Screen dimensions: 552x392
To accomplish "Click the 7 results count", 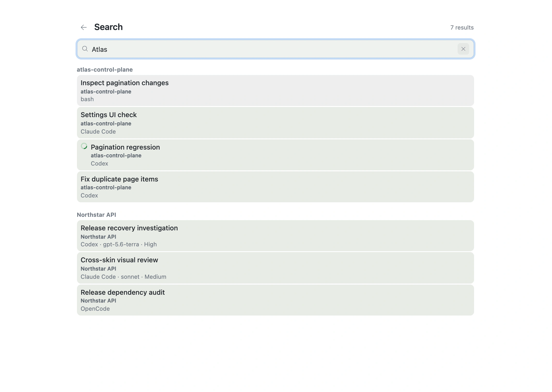I will 462,28.
